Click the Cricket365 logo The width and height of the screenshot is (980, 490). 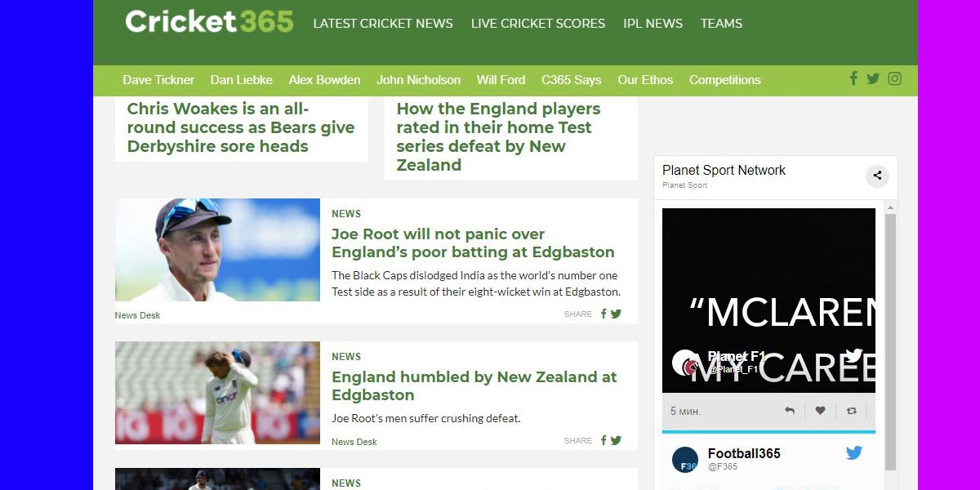[209, 22]
